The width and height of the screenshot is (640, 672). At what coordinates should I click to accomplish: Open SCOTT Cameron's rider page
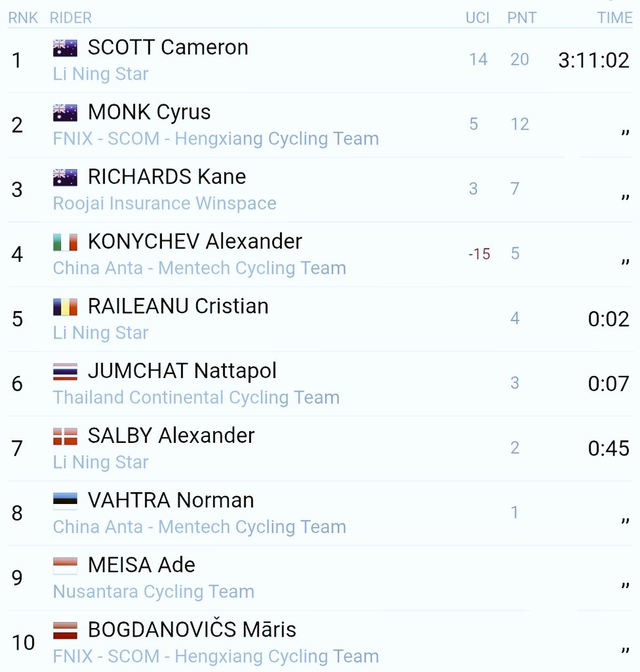[167, 47]
